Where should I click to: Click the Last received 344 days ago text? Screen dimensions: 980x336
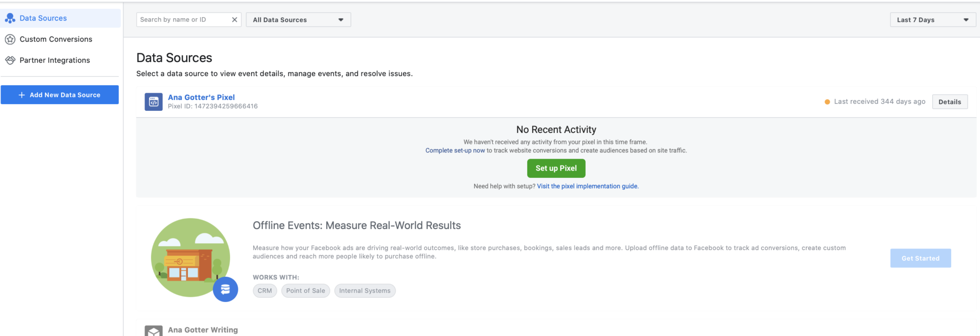(880, 101)
